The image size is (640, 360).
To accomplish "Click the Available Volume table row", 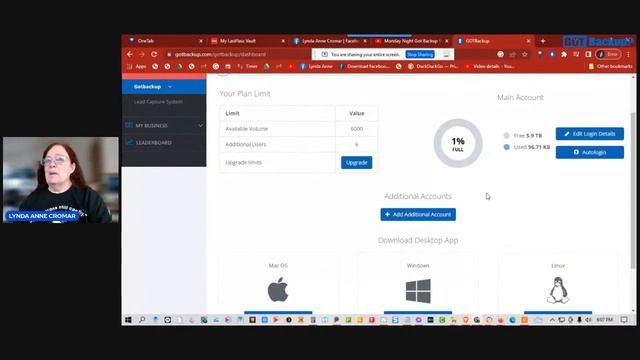I will (299, 129).
